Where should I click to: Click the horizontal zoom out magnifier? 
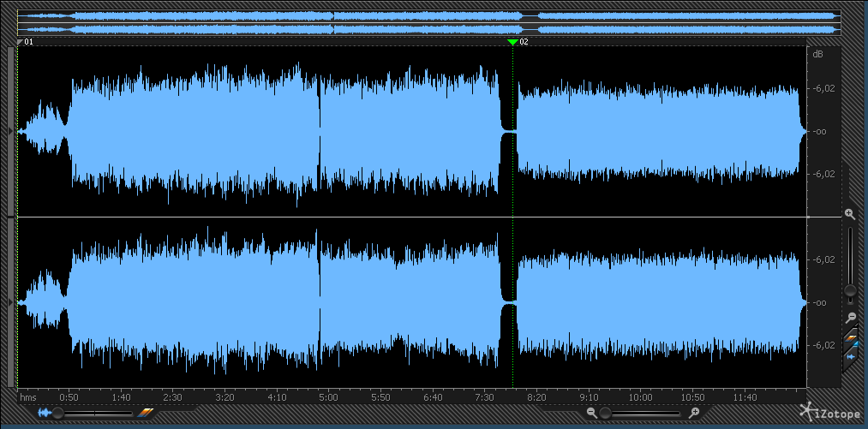coord(592,413)
